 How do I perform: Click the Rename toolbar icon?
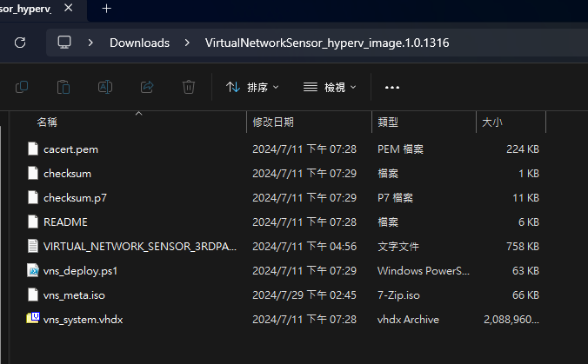tap(105, 87)
